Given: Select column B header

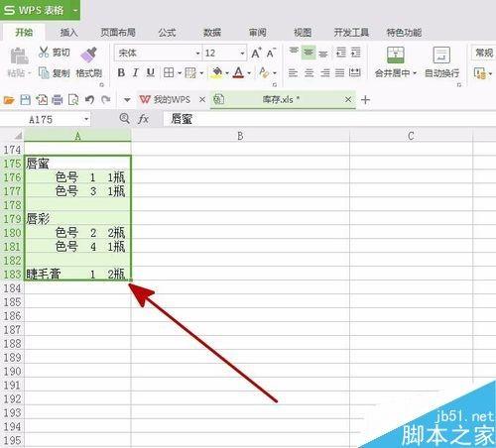Looking at the screenshot, I should coord(240,136).
